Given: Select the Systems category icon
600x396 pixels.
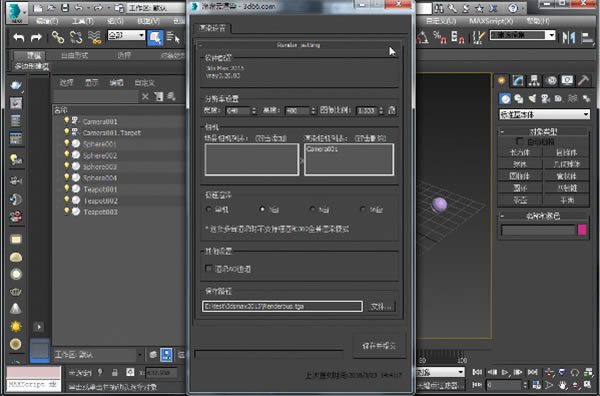Looking at the screenshot, I should pos(586,99).
